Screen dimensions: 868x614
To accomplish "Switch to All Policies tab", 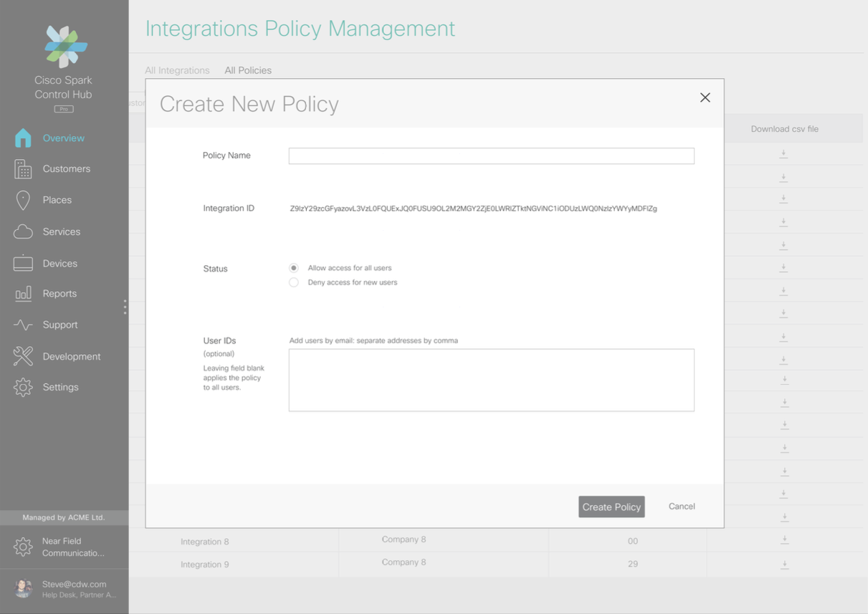I will (x=248, y=70).
